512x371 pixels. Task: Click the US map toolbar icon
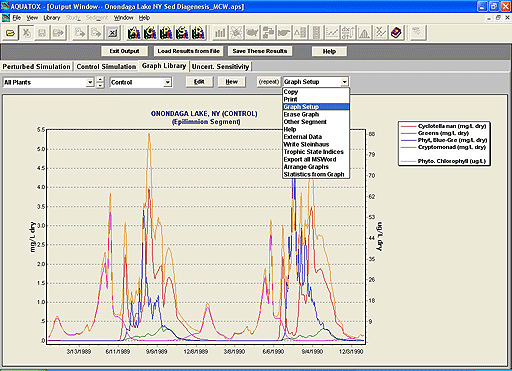click(252, 33)
